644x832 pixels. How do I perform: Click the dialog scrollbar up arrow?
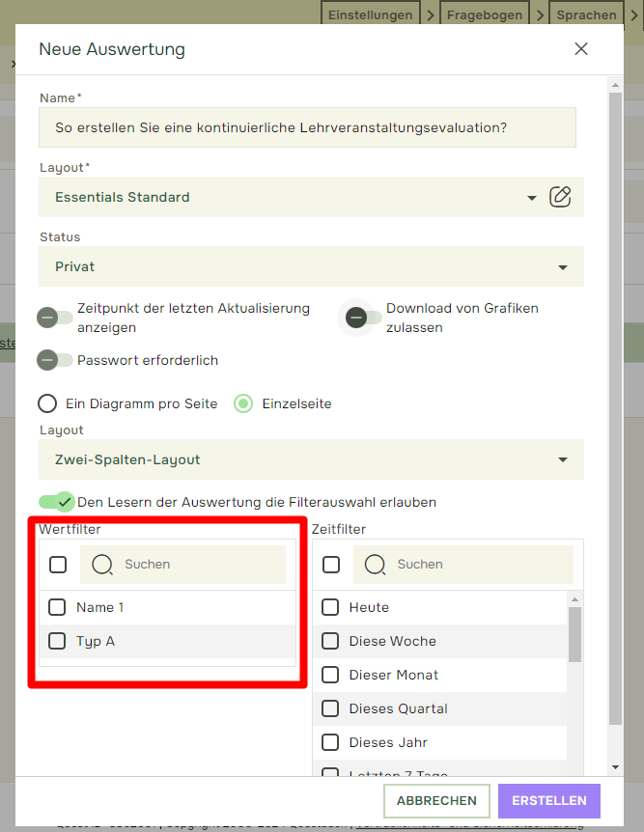(615, 85)
